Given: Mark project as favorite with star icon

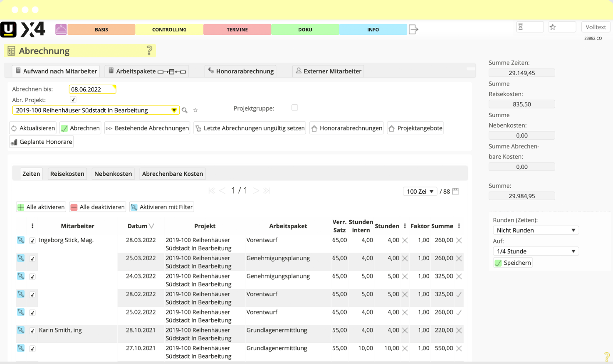Looking at the screenshot, I should point(195,110).
